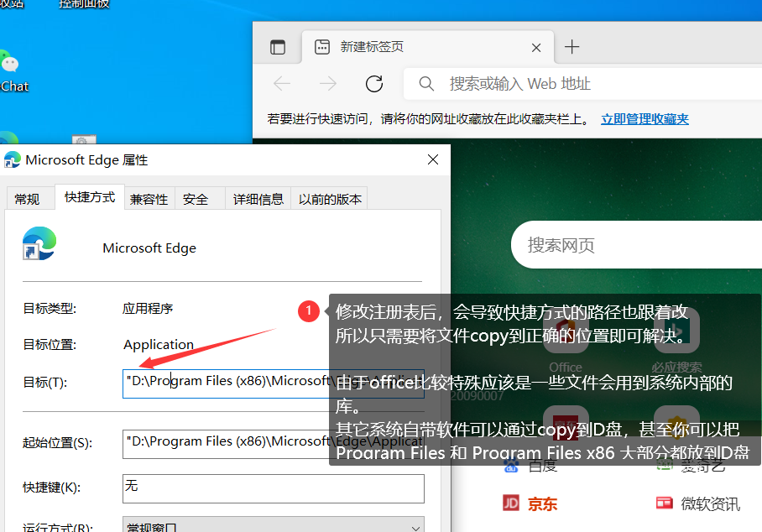This screenshot has height=532, width=762.
Task: Select the 新建标签页 tab
Action: (x=428, y=47)
